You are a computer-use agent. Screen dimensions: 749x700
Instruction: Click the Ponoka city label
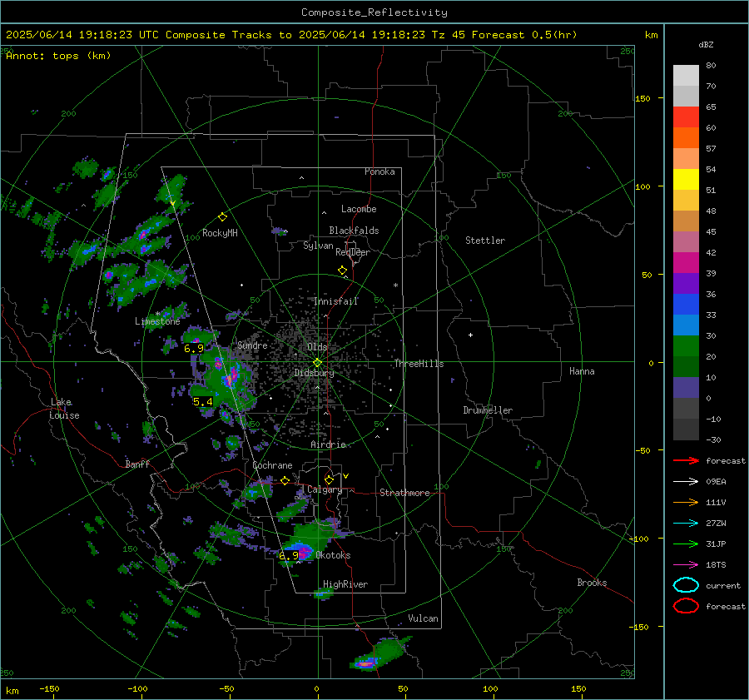tap(379, 171)
